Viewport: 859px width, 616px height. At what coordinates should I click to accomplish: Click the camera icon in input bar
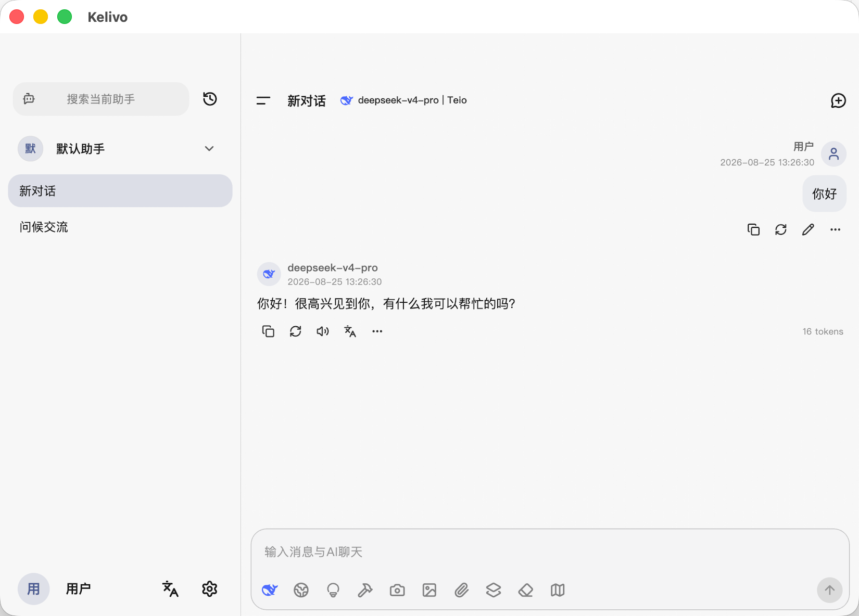click(397, 590)
